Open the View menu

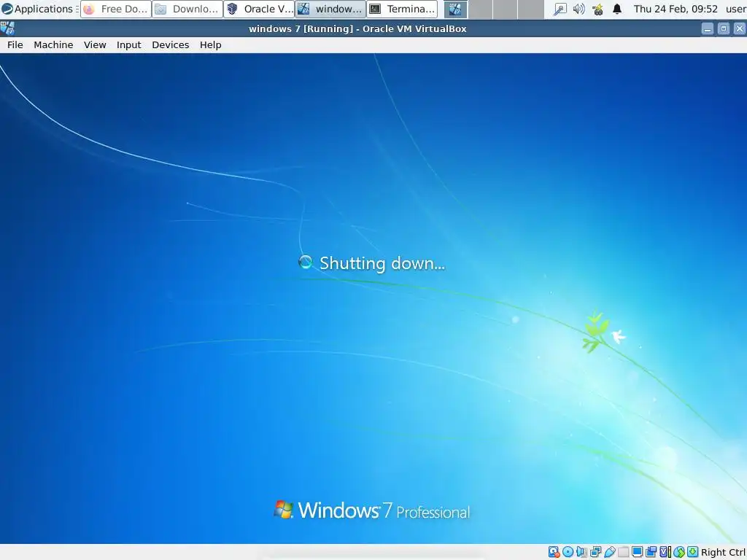coord(95,44)
